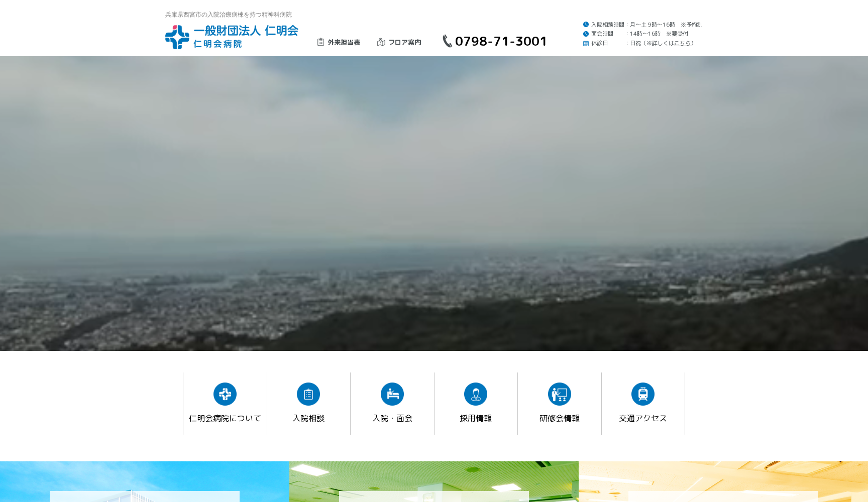
Task: Click the telephone receiver icon
Action: (x=446, y=41)
